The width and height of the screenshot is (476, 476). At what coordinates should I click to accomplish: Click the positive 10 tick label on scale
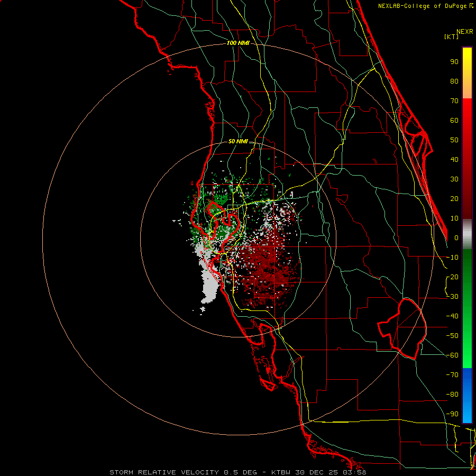(454, 218)
